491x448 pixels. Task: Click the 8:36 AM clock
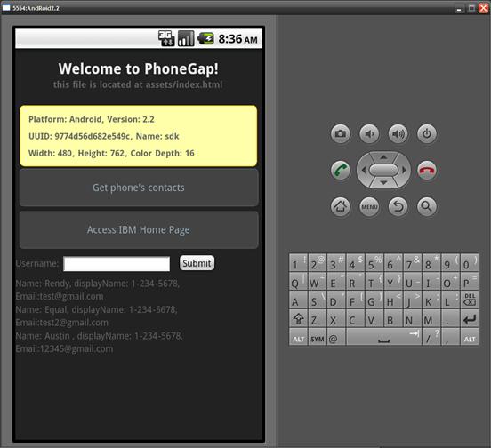pos(238,39)
